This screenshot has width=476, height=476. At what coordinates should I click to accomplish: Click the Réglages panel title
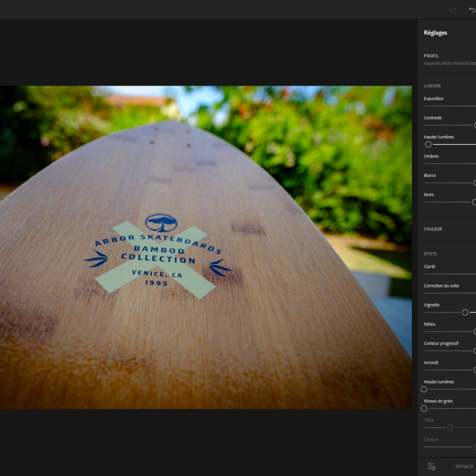436,33
